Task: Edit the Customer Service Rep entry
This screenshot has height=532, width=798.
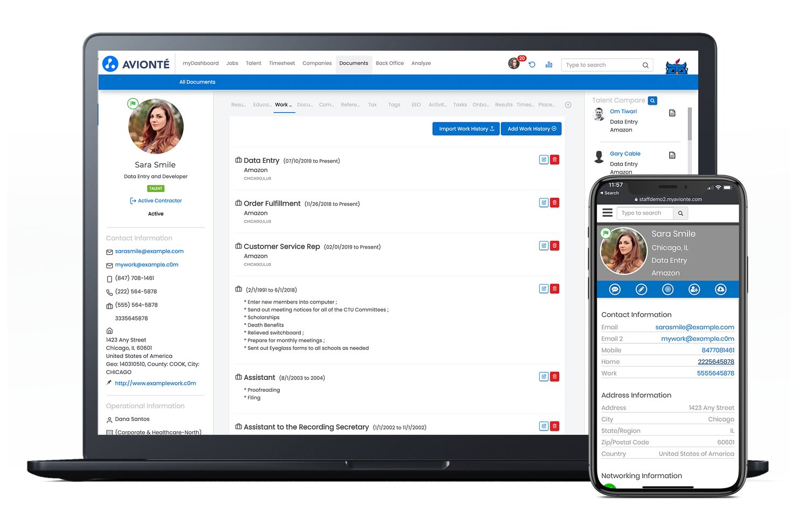Action: 544,246
